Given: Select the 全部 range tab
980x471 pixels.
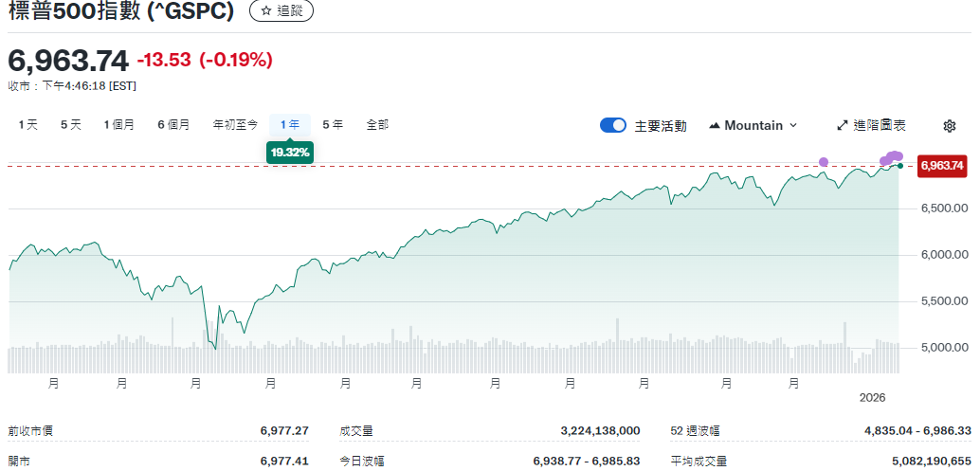Looking at the screenshot, I should [377, 125].
